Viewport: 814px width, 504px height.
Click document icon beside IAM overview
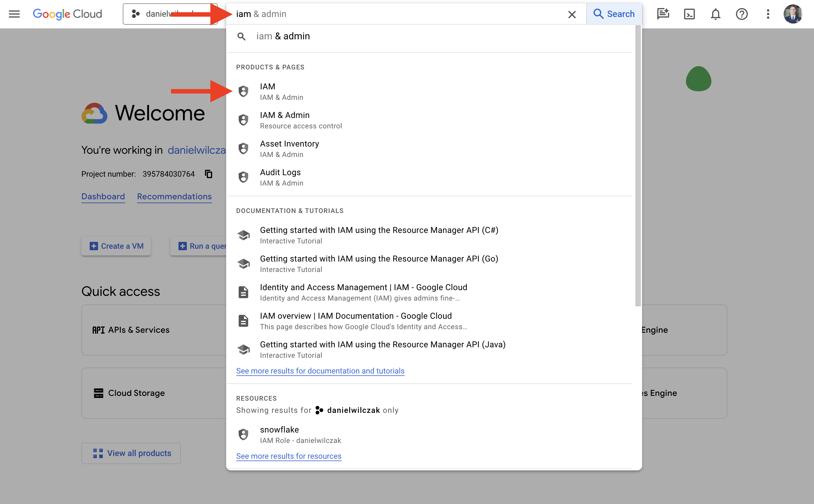[243, 321]
